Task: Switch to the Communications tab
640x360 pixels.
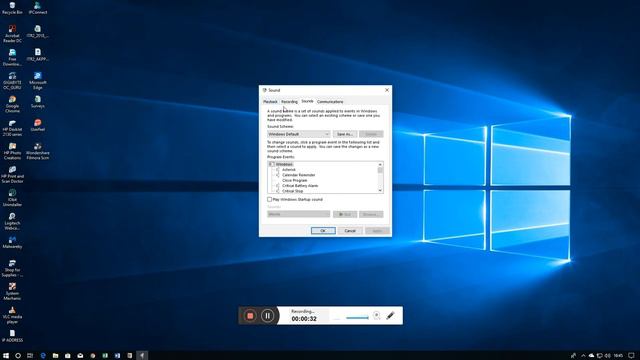Action: point(330,102)
